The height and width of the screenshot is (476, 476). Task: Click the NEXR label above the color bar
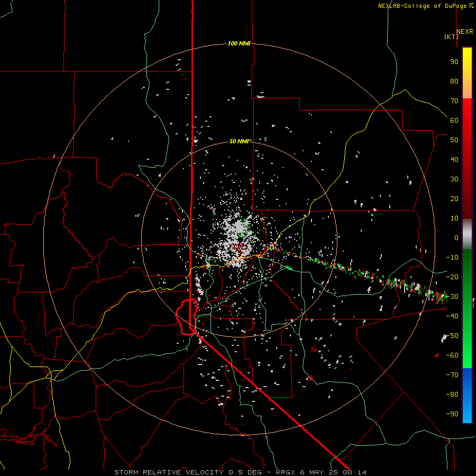pos(465,32)
